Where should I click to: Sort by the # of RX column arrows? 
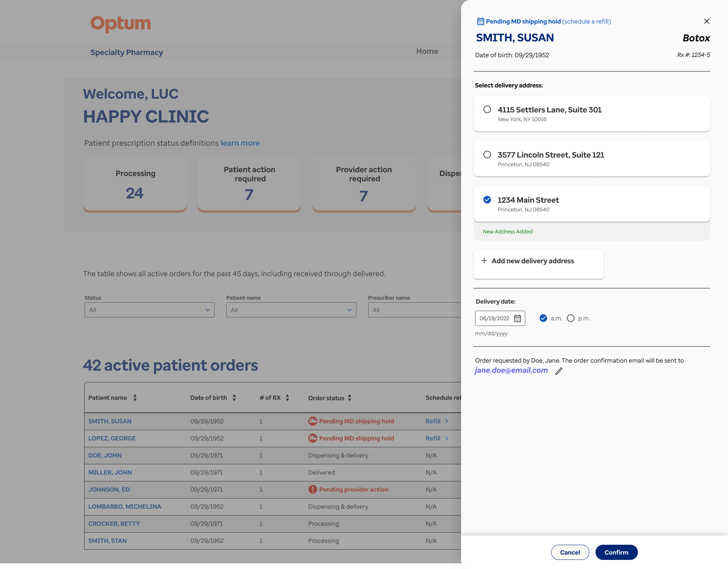287,398
